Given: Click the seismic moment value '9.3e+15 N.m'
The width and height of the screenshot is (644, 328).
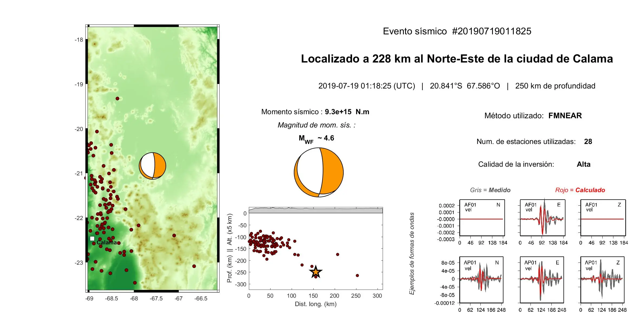Looking at the screenshot, I should click(x=347, y=112).
